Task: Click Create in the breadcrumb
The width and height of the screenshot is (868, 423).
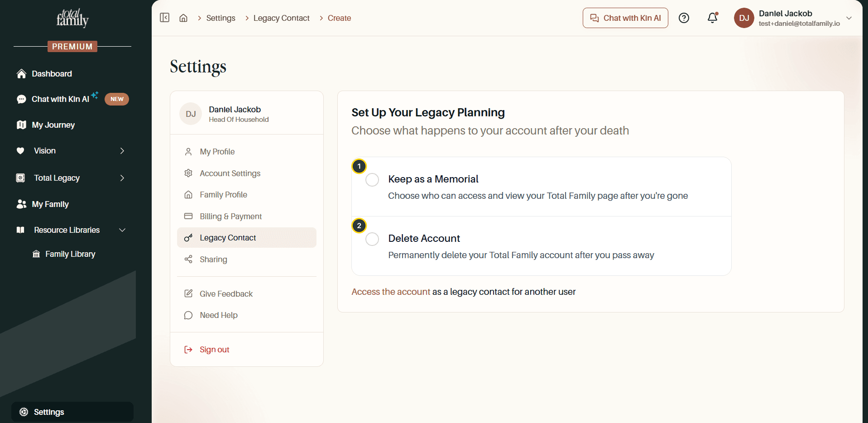Action: click(x=340, y=18)
